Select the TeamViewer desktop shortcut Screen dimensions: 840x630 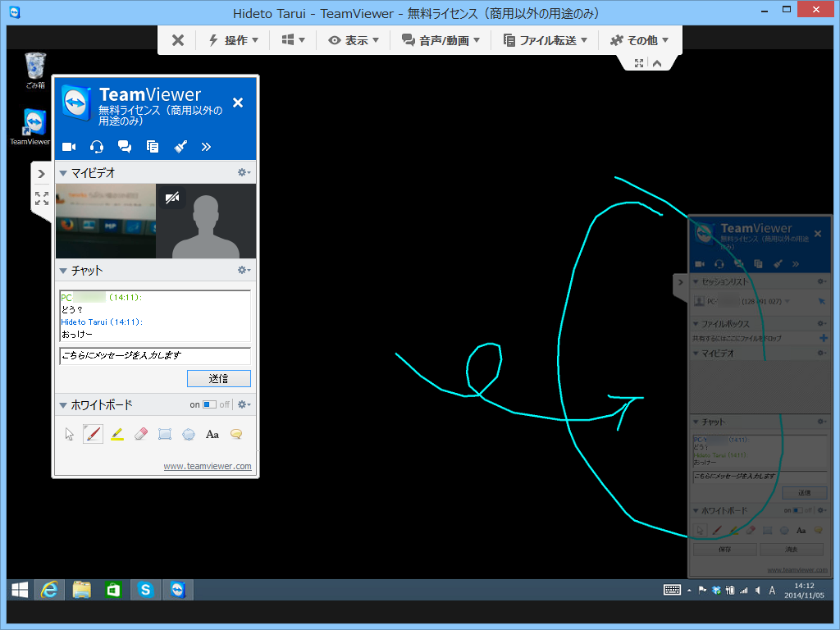(x=30, y=127)
